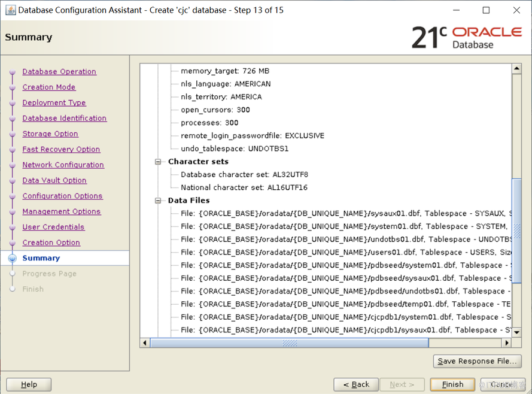The image size is (532, 394).
Task: Select Network Configuration step
Action: [x=63, y=165]
